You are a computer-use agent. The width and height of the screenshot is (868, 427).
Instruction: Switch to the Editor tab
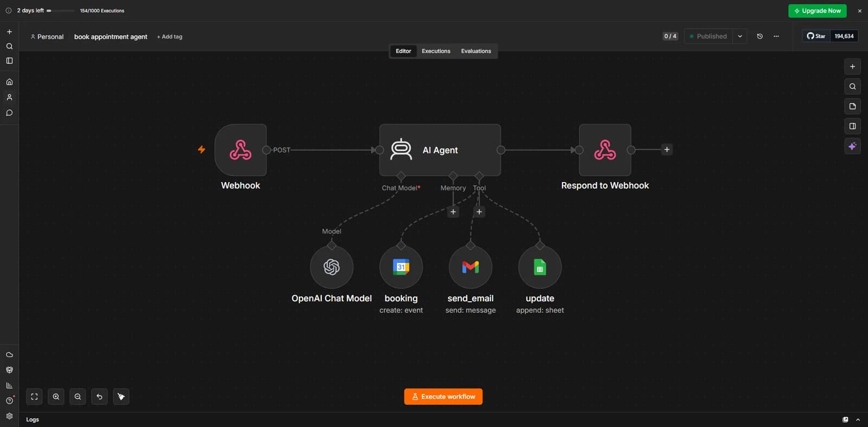403,51
